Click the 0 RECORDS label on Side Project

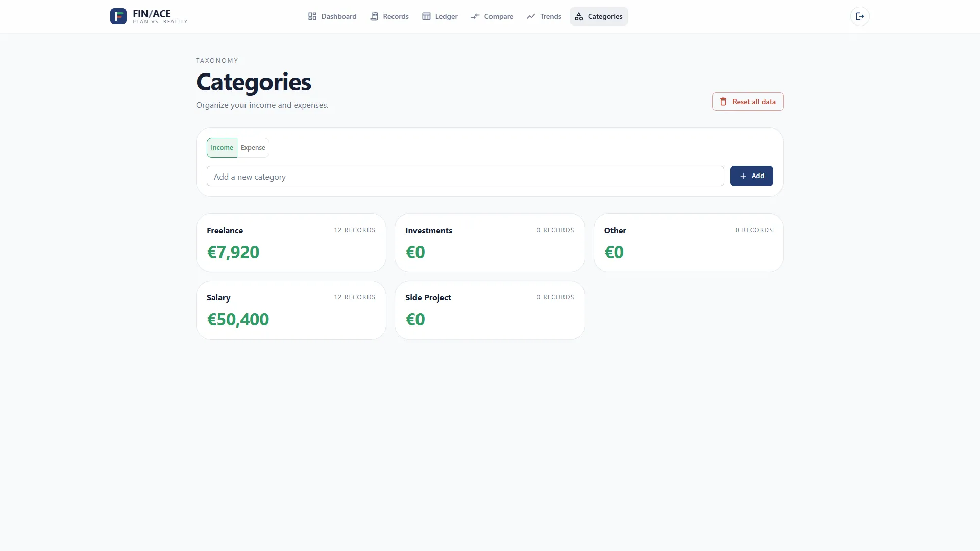555,297
